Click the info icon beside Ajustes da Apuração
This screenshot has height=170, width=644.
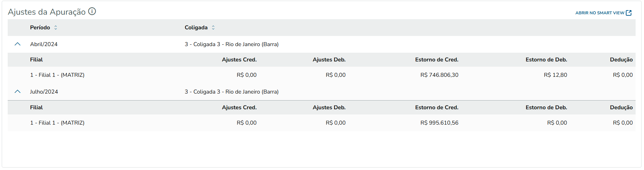92,12
